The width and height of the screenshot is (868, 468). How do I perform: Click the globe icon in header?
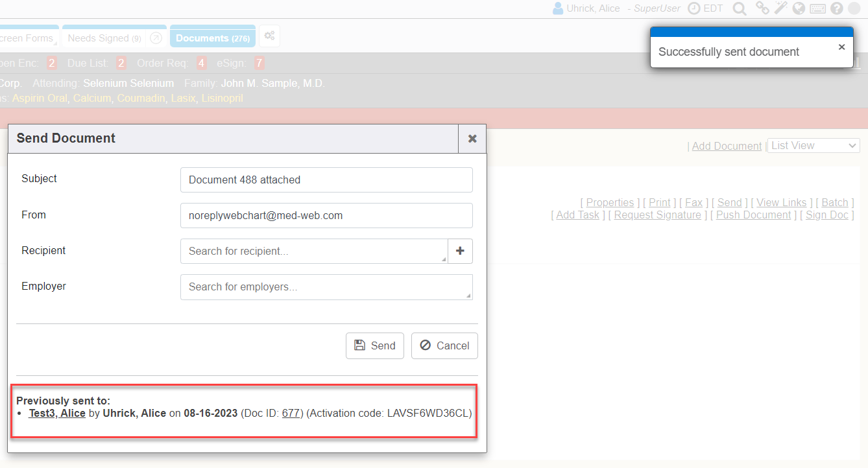pyautogui.click(x=799, y=8)
